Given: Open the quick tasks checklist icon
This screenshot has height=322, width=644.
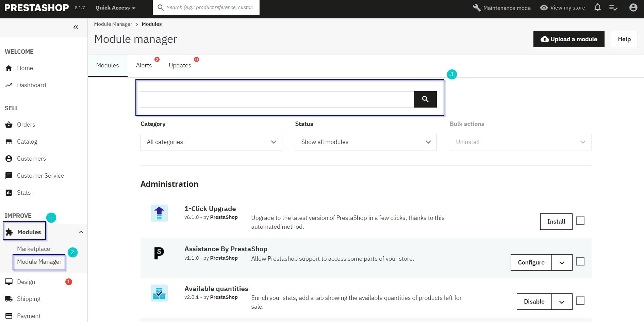Looking at the screenshot, I should click(x=613, y=7).
